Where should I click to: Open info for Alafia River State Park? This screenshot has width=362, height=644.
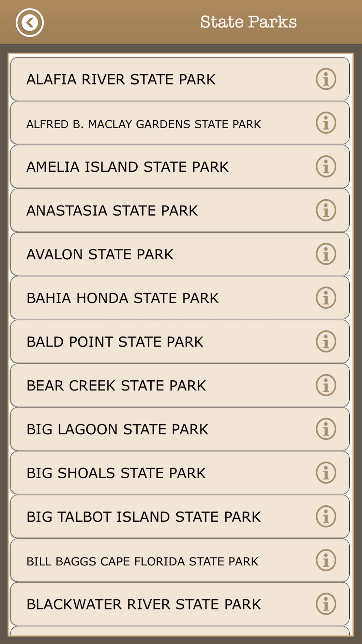(x=326, y=79)
